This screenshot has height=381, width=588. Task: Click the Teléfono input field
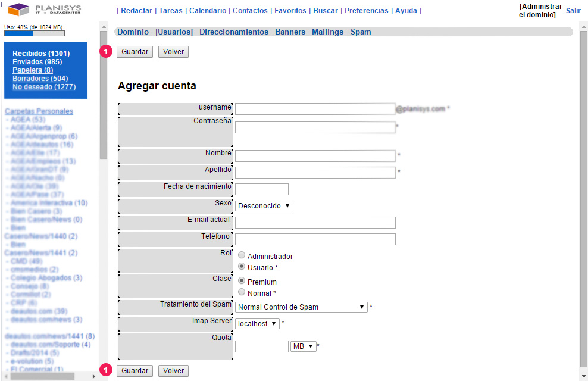315,239
